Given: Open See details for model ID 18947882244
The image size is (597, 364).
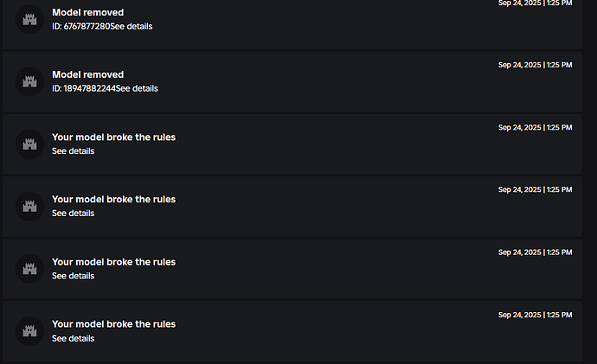Looking at the screenshot, I should [x=137, y=88].
